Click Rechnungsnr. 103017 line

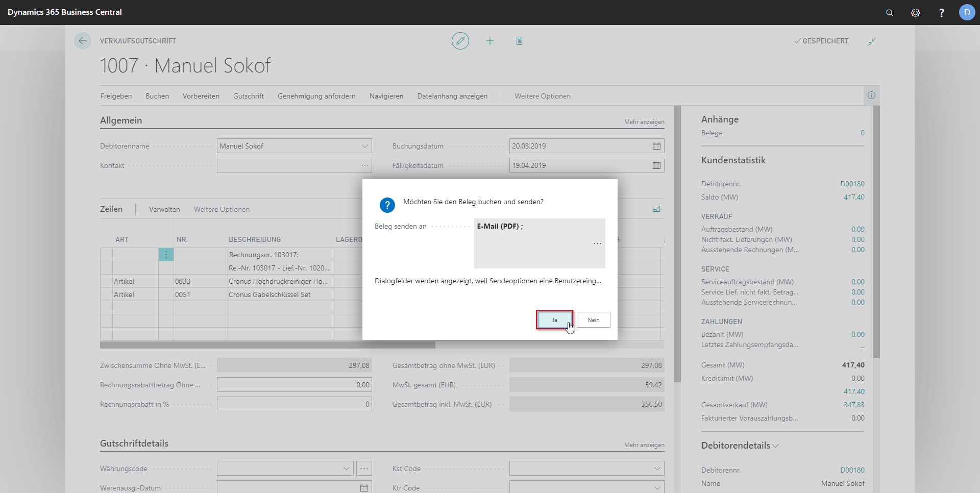click(x=279, y=255)
